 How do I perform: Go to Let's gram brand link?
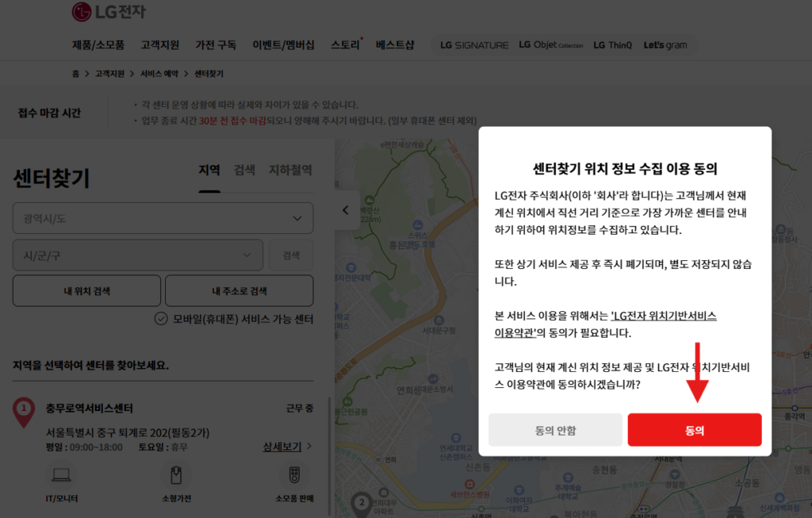[665, 45]
